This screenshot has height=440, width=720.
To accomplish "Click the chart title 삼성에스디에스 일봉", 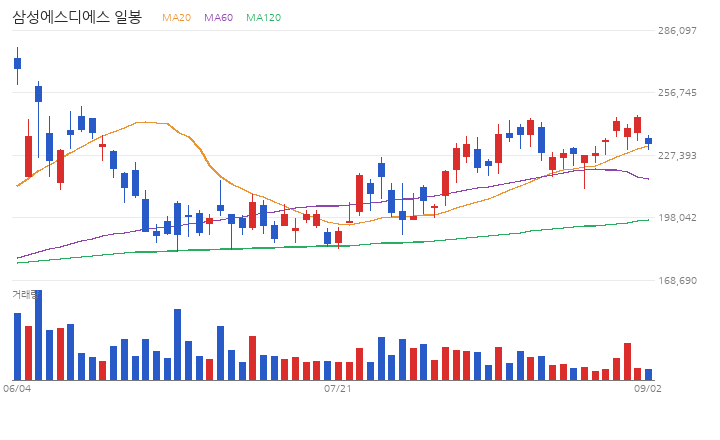I will (x=77, y=17).
